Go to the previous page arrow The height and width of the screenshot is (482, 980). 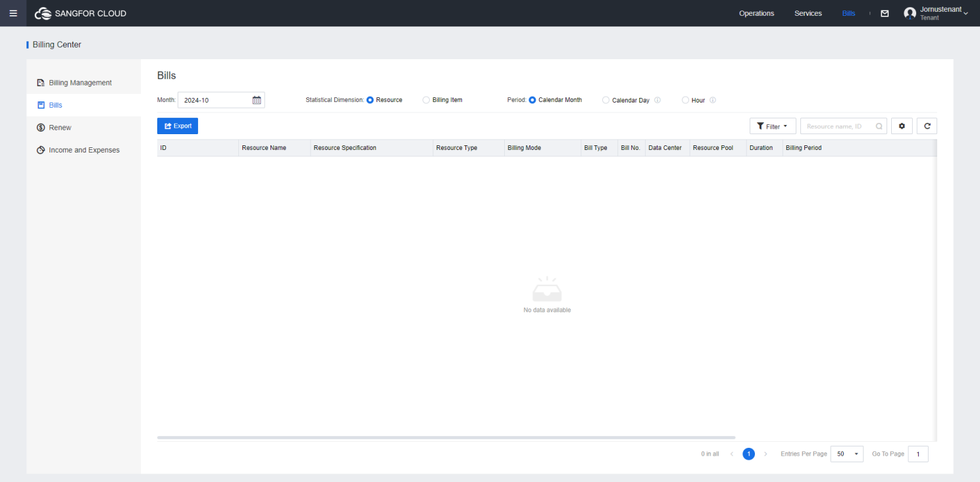732,454
